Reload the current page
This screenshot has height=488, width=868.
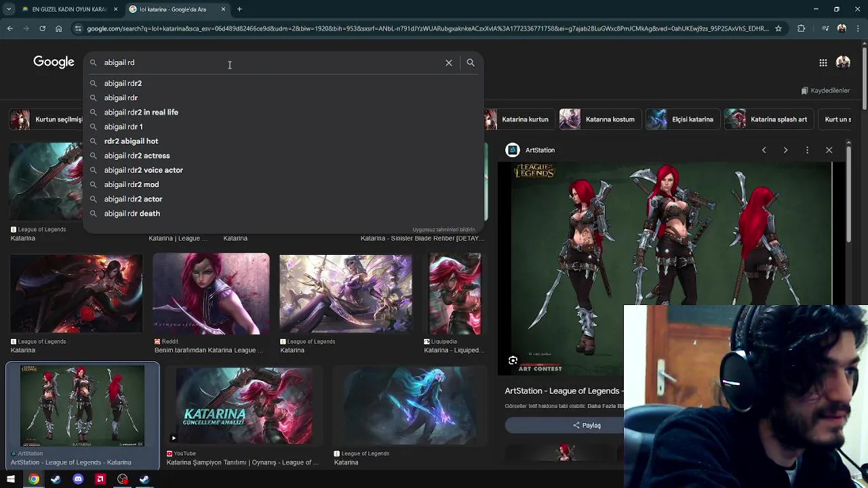[x=42, y=28]
